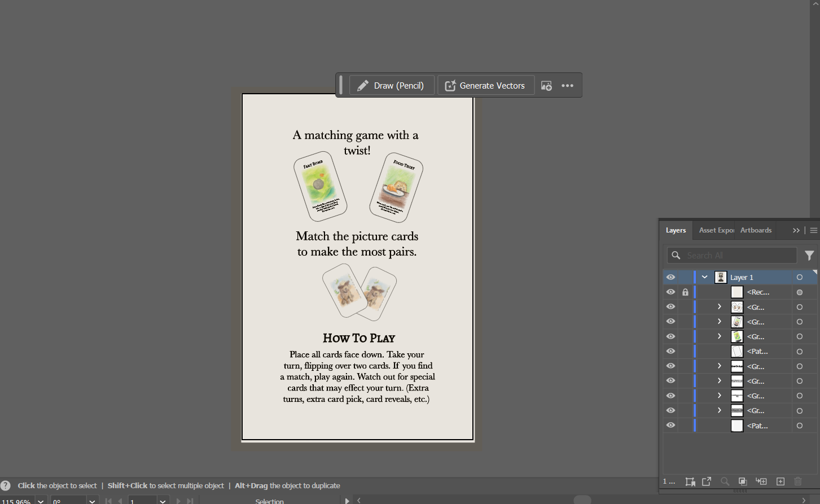Click the Locate Object magnifier icon
This screenshot has height=504, width=820.
pos(725,481)
